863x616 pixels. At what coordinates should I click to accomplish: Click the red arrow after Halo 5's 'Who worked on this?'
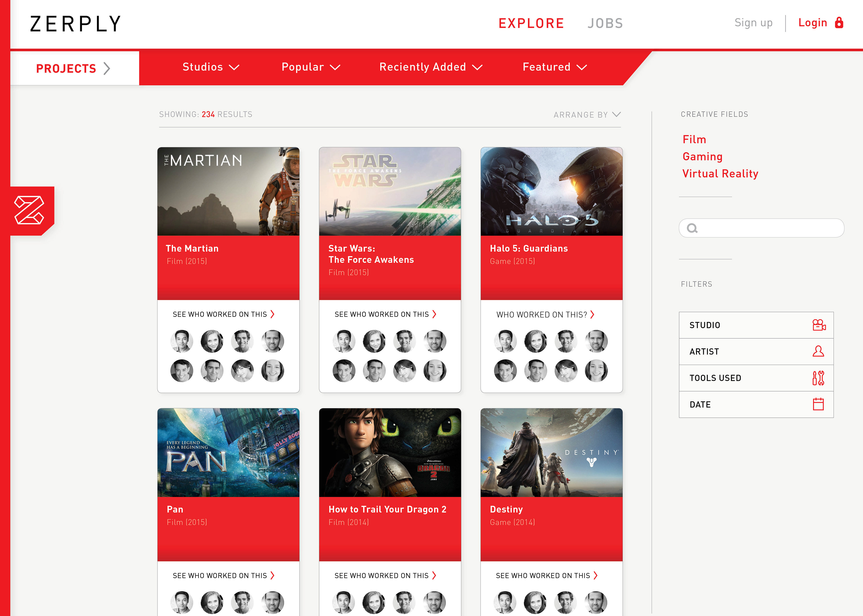[592, 314]
